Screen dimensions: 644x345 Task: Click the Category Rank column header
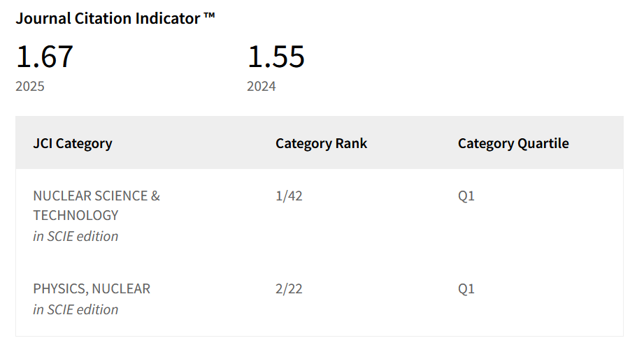pos(321,143)
